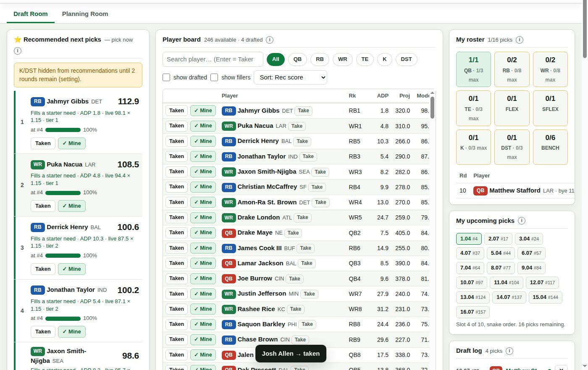Focus the Search player input field

pyautogui.click(x=213, y=59)
